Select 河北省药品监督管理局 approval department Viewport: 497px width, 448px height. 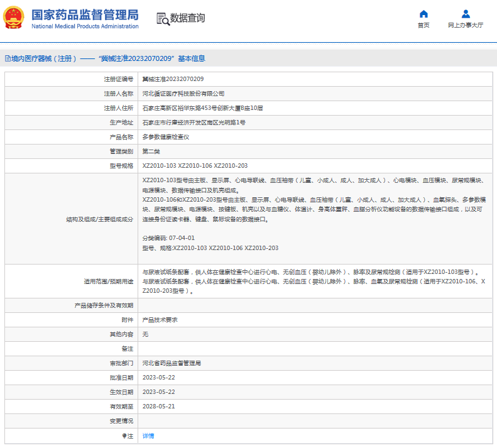172,363
